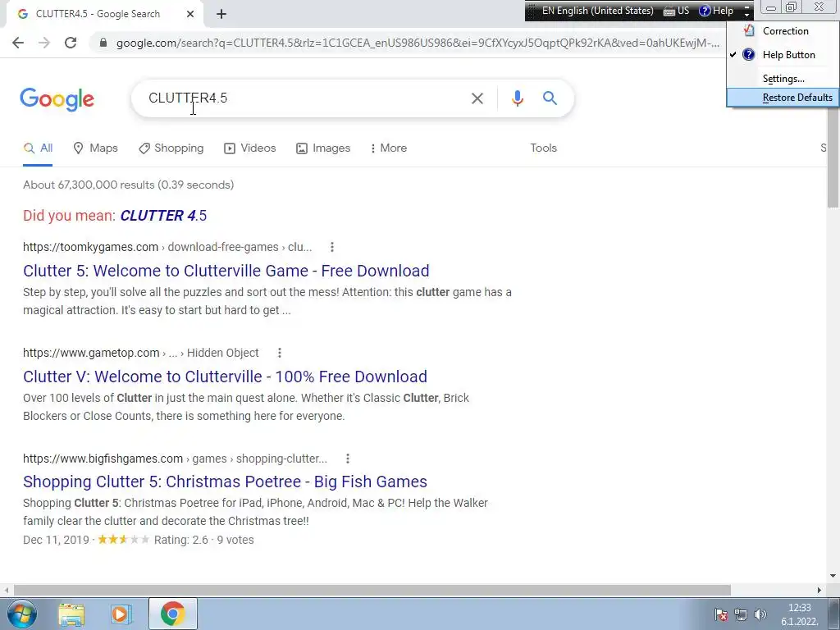Go to Google homepage via logo
Screen dimensions: 840x630
[57, 99]
